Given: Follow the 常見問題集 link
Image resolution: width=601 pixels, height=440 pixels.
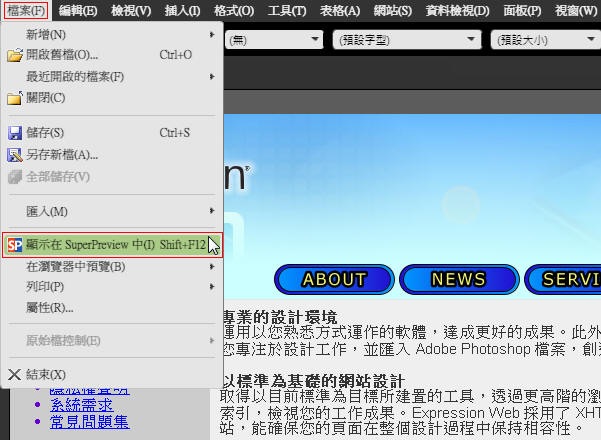Looking at the screenshot, I should click(89, 422).
